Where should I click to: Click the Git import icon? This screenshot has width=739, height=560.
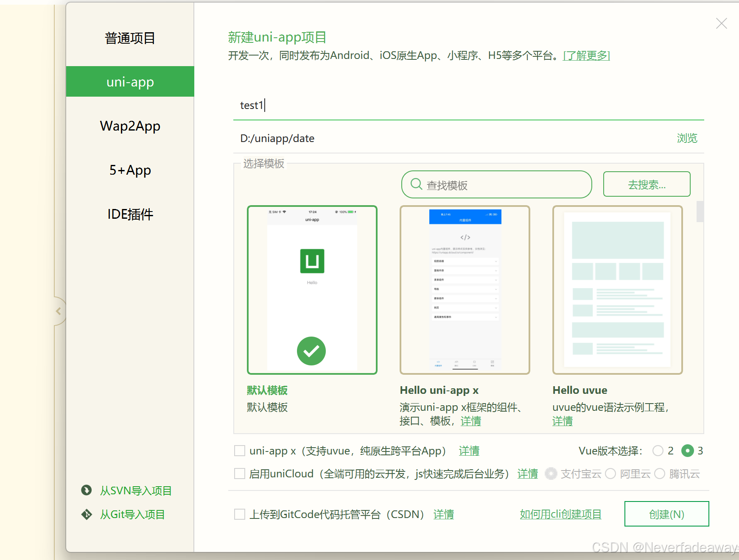point(86,514)
